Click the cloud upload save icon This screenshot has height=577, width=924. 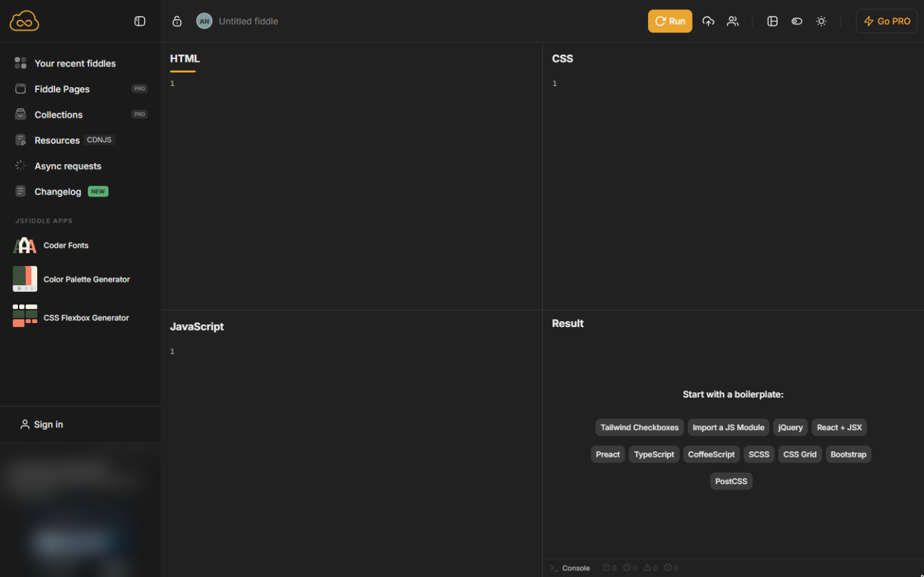tap(708, 21)
